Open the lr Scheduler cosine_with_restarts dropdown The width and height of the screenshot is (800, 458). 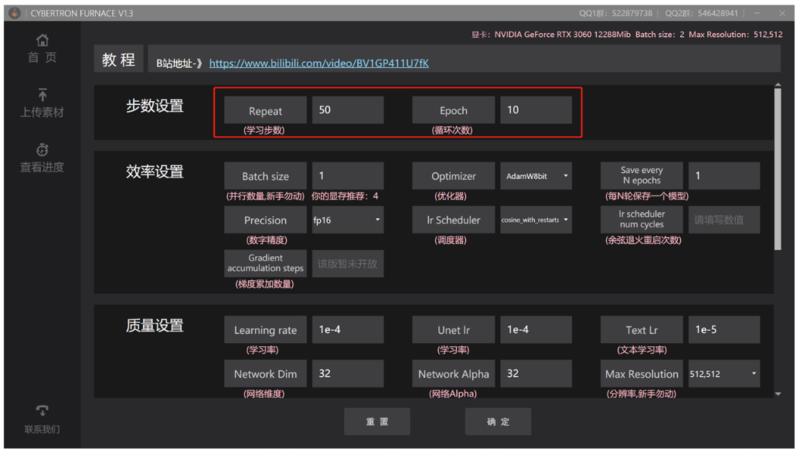pyautogui.click(x=537, y=220)
